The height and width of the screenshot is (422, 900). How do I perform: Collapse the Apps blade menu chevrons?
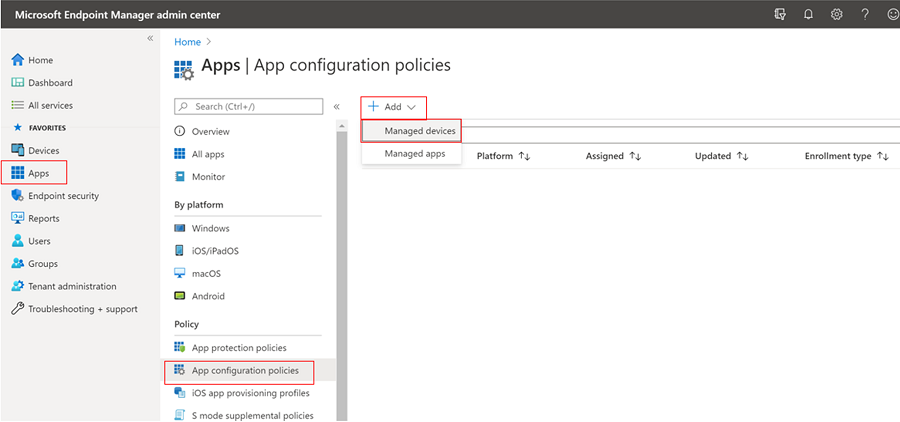[x=336, y=107]
